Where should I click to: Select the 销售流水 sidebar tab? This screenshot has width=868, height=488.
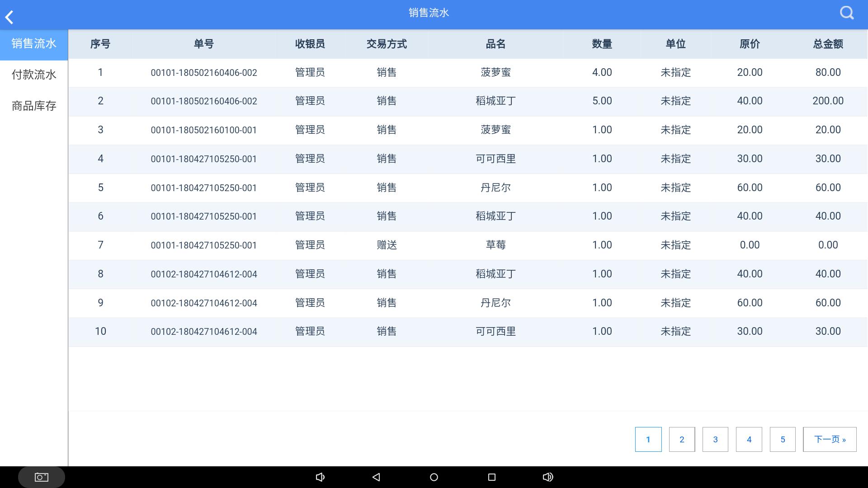point(33,44)
